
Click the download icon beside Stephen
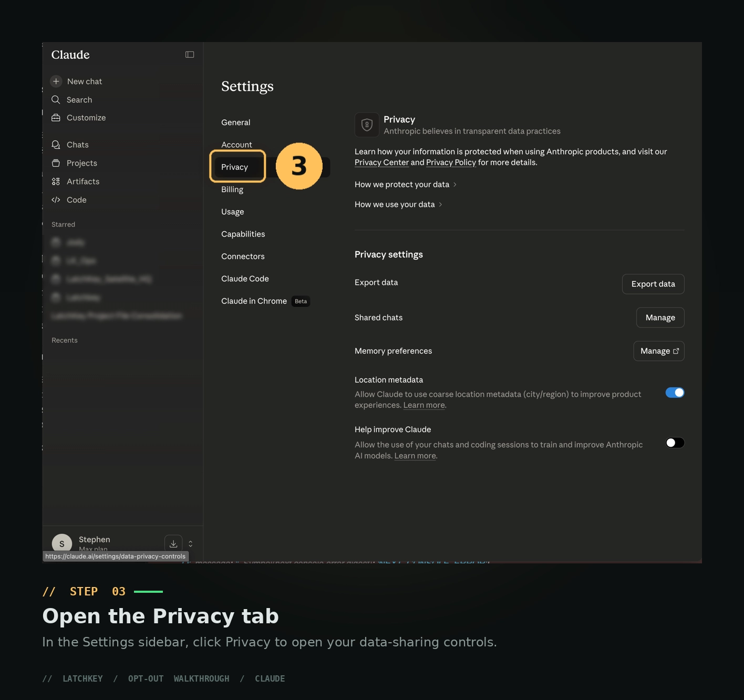[x=173, y=543]
